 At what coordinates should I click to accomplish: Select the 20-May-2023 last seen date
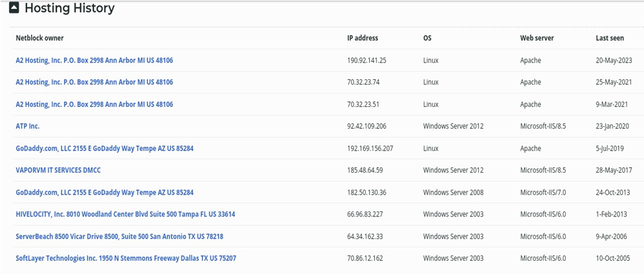tap(614, 60)
